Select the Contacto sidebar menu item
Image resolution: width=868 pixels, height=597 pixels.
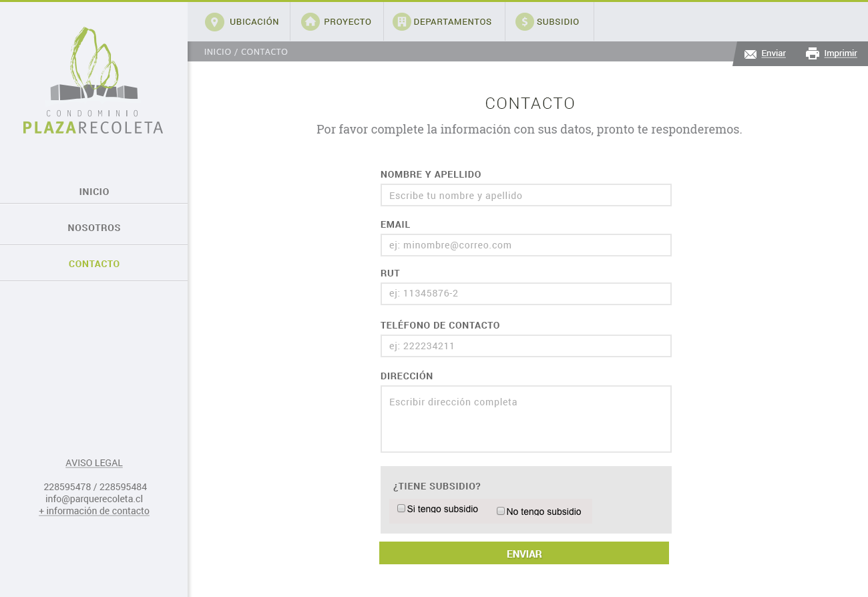coord(94,264)
